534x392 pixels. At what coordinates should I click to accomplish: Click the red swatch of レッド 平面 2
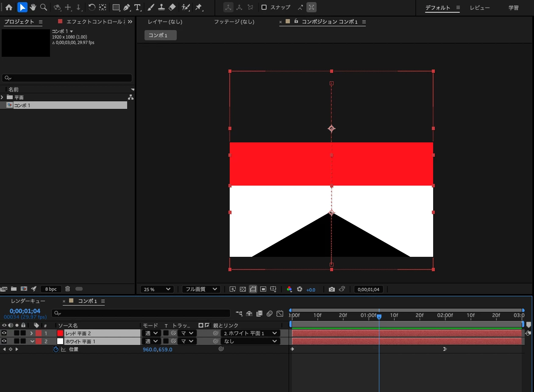click(x=60, y=333)
